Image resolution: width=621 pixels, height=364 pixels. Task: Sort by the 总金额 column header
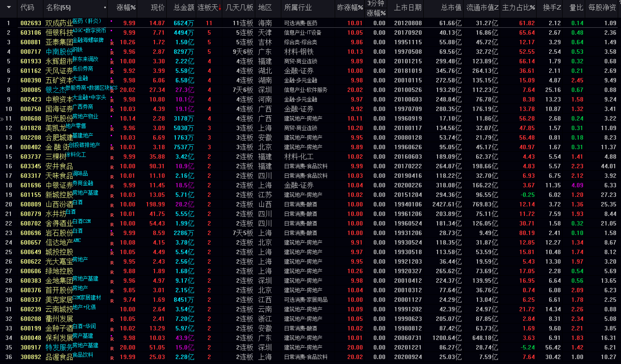click(x=184, y=8)
